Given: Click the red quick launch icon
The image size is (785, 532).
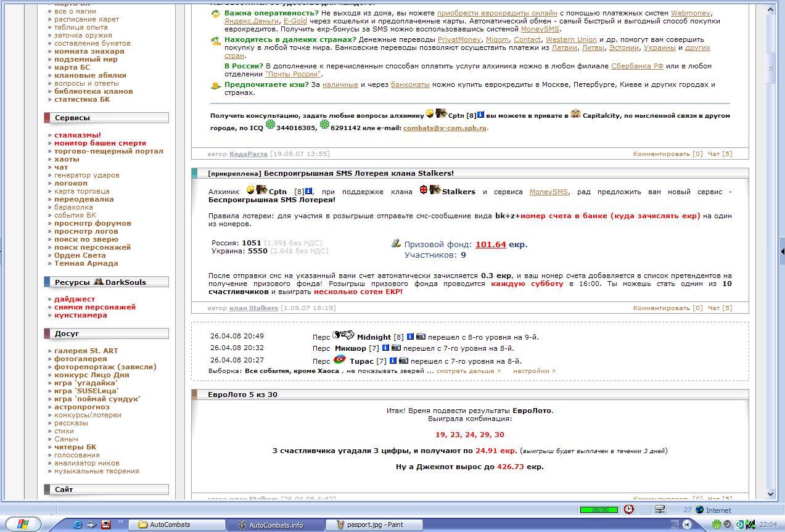Looking at the screenshot, I should click(x=106, y=525).
